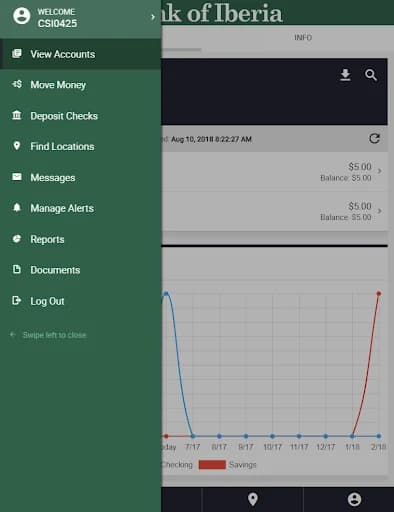Choose Log Out from the drawer
This screenshot has height=512, width=394.
coord(81,301)
